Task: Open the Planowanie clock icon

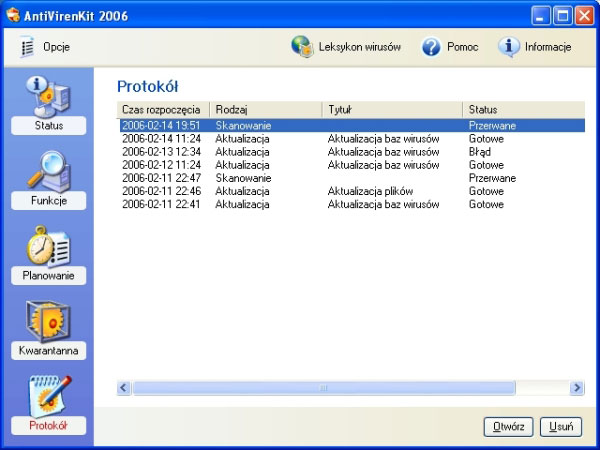Action: click(x=48, y=246)
